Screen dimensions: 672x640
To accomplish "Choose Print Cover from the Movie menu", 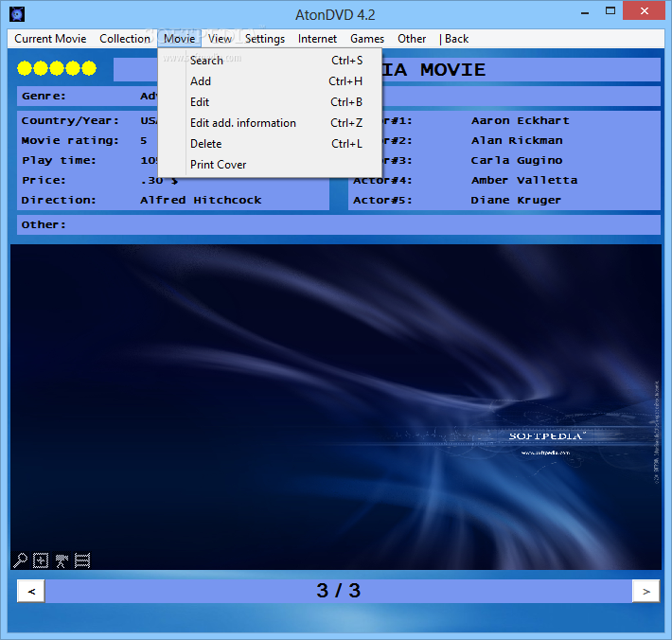I will (270, 165).
